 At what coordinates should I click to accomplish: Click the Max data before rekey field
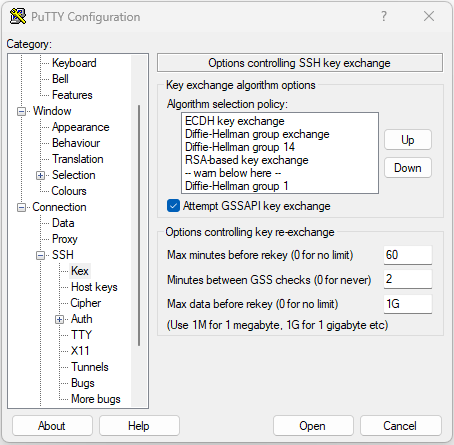coord(408,304)
